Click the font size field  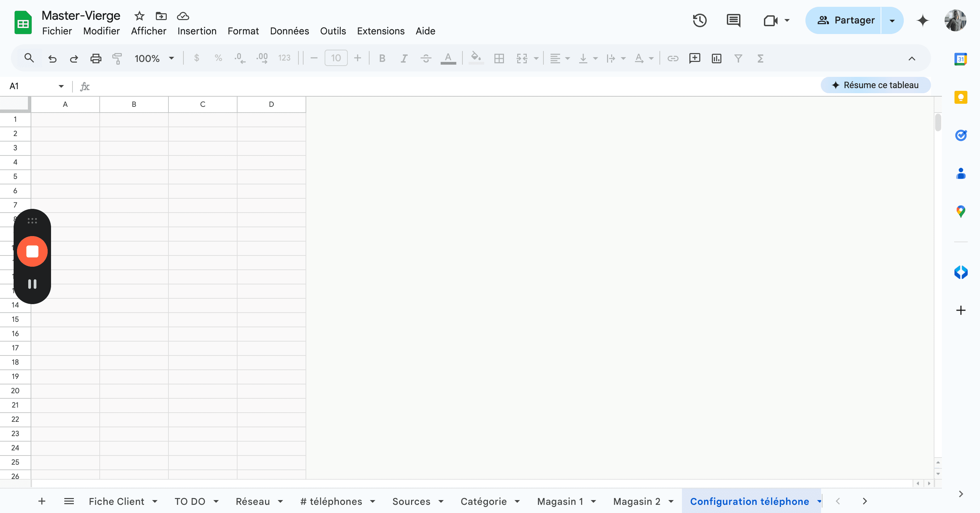[x=336, y=58]
